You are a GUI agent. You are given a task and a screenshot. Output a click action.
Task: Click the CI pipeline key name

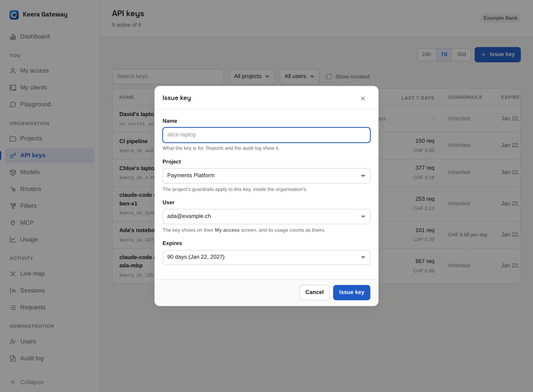click(134, 142)
